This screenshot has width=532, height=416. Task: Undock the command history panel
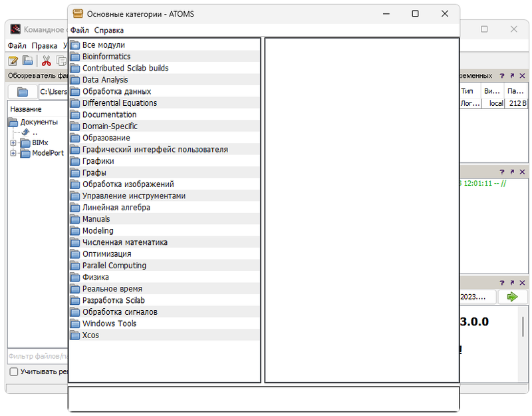pos(512,172)
